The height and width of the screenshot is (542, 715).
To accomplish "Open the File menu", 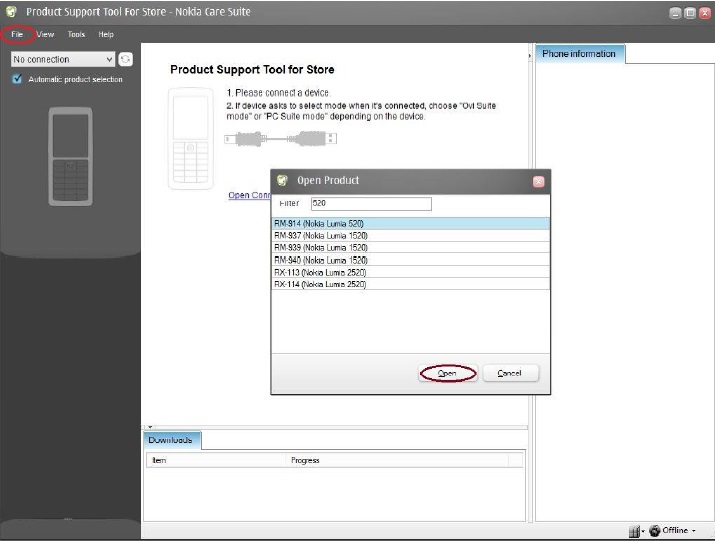I will (17, 34).
